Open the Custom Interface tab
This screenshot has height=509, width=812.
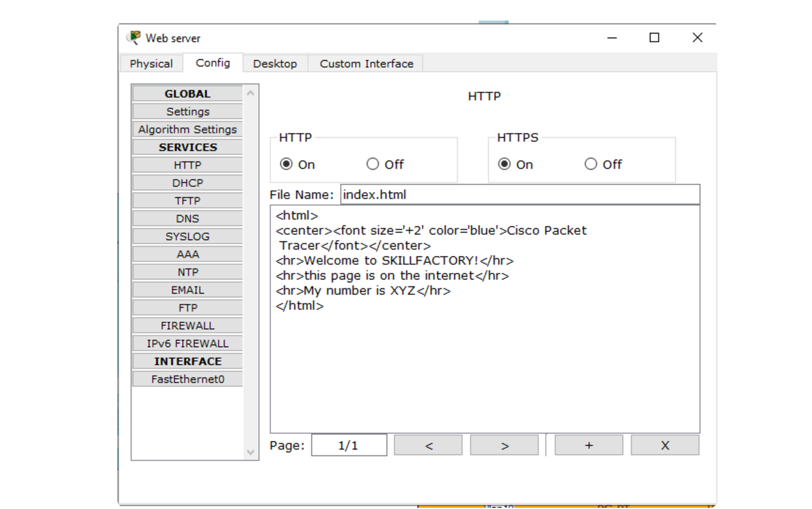[x=366, y=63]
